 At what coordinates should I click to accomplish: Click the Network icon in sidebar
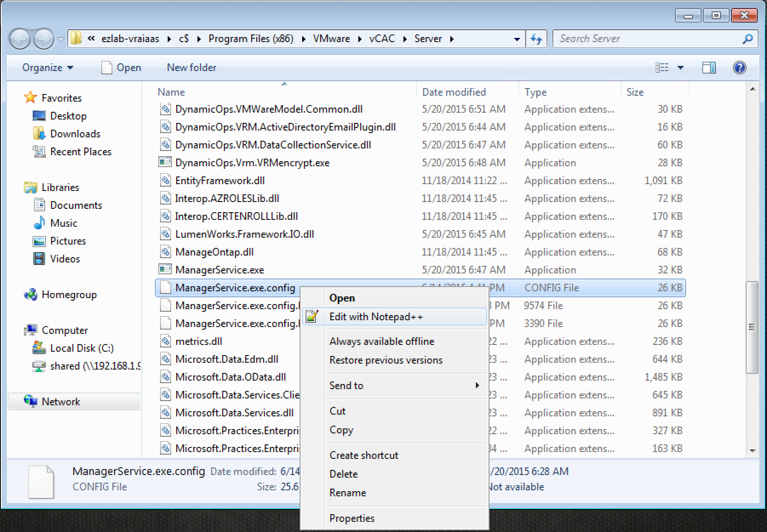coord(30,401)
